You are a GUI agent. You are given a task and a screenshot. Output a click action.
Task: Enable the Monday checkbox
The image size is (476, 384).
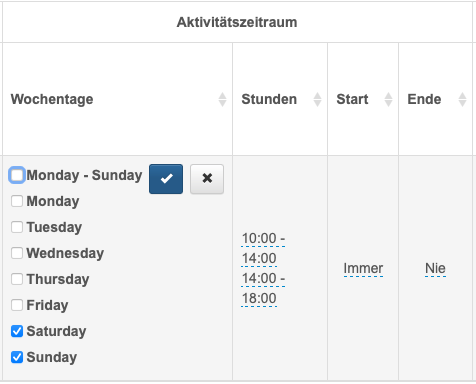[17, 201]
